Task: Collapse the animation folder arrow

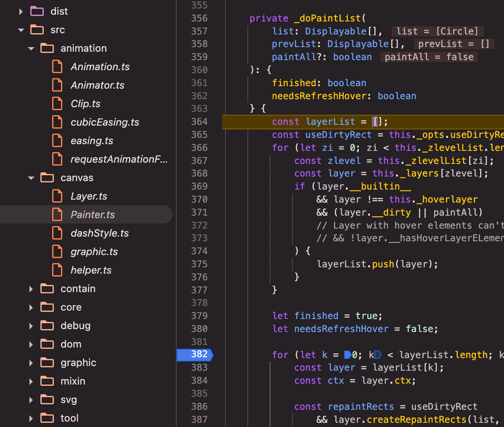Action: (31, 48)
